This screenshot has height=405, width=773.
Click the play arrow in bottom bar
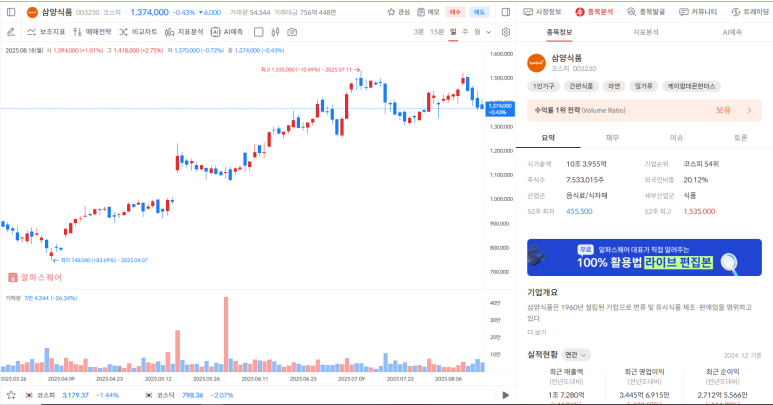[x=505, y=395]
